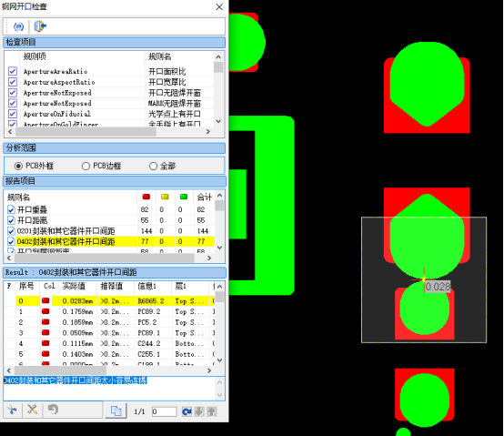Image resolution: width=504 pixels, height=436 pixels.
Task: Click the crossed tools icon at bottom
Action: coord(32,410)
